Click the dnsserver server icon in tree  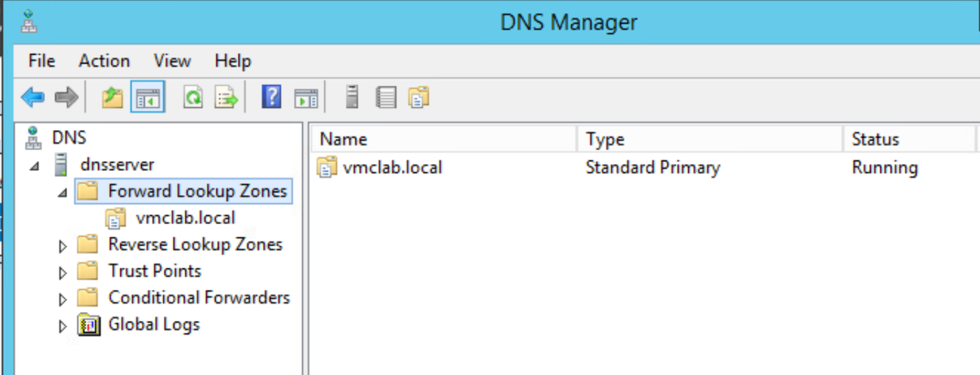(x=61, y=164)
